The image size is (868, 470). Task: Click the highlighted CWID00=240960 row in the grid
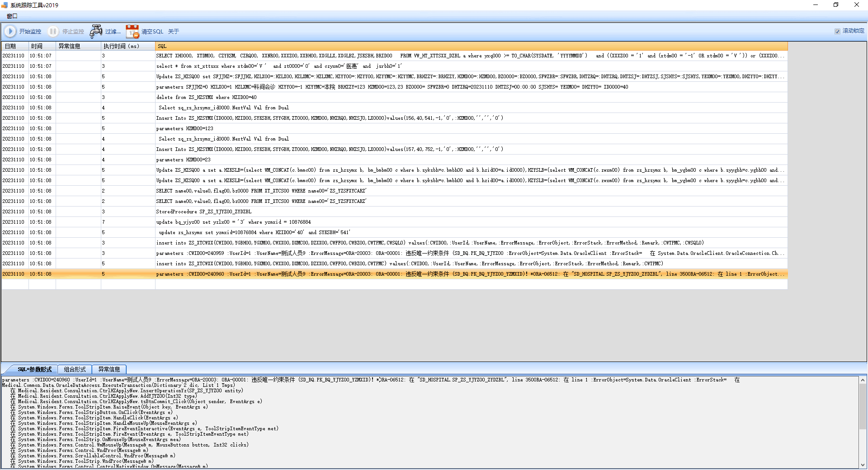394,274
